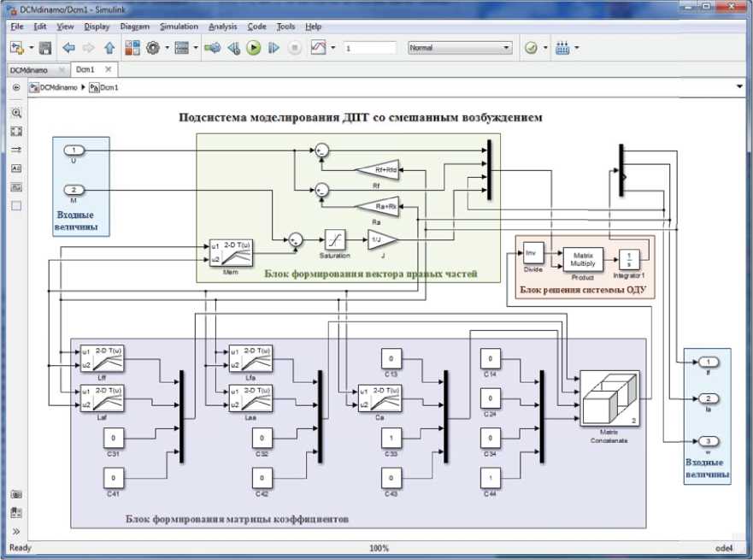Viewport: 753px width, 560px height.
Task: Switch to the DCMdinamo tab
Action: coord(29,69)
